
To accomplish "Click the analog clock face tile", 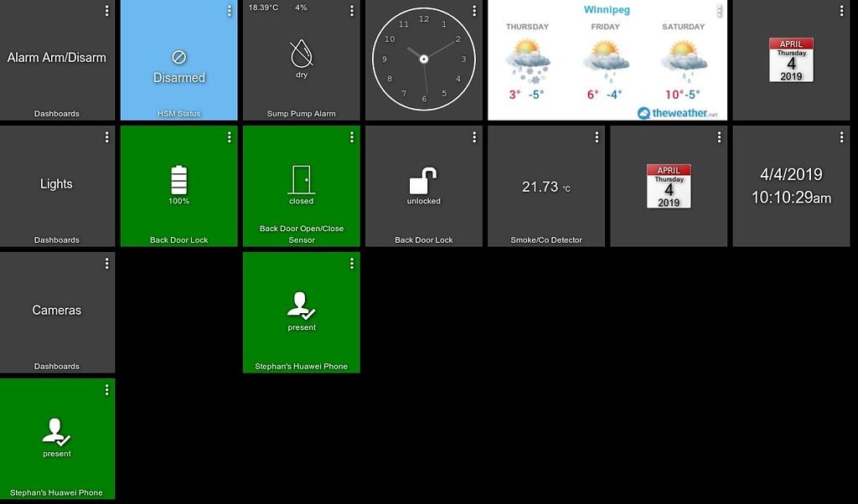I will (423, 59).
